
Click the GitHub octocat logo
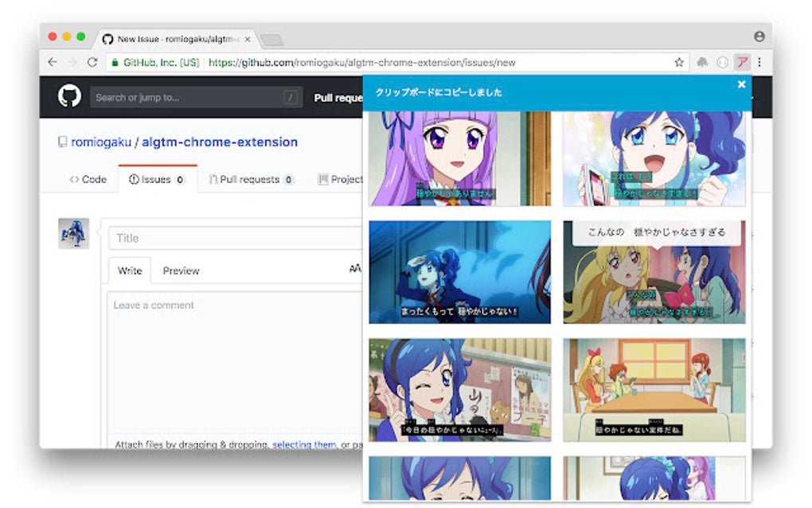pyautogui.click(x=71, y=96)
